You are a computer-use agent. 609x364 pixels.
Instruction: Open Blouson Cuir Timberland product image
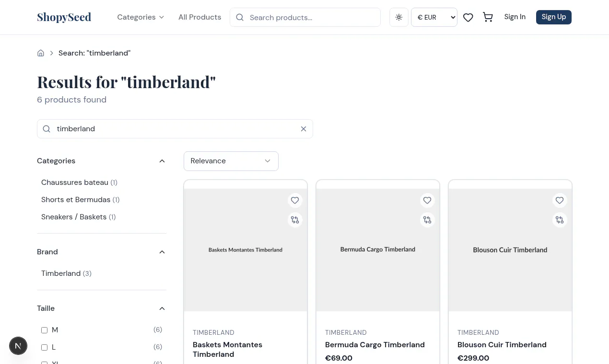click(x=510, y=250)
